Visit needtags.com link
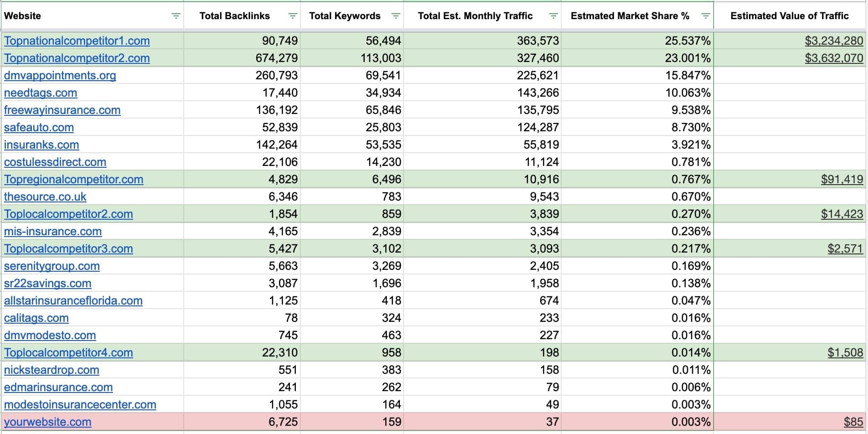The height and width of the screenshot is (434, 868). [x=41, y=93]
